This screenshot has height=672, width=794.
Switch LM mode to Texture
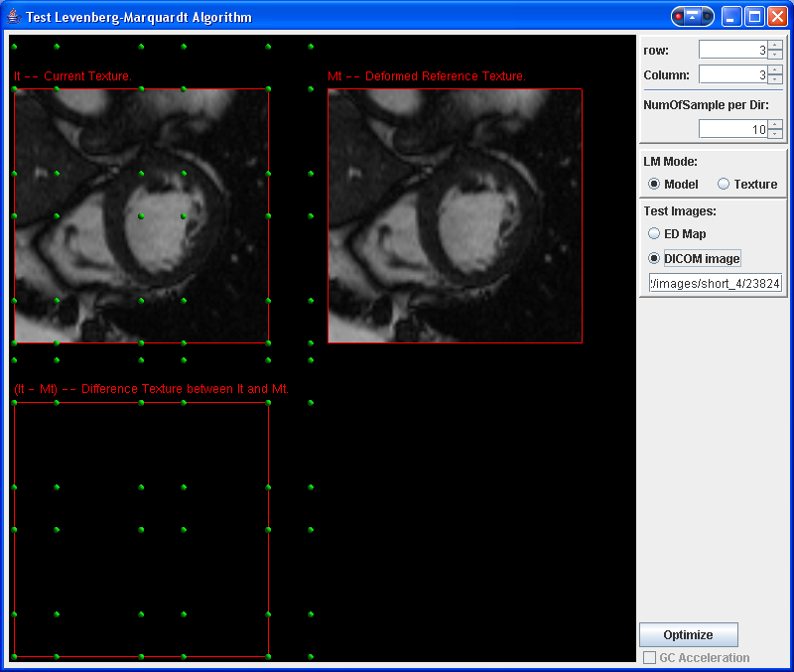(x=724, y=184)
